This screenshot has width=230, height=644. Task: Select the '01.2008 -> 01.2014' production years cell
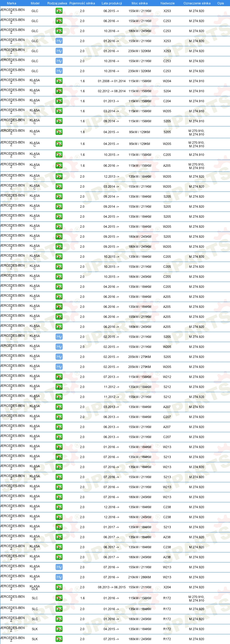(112, 81)
